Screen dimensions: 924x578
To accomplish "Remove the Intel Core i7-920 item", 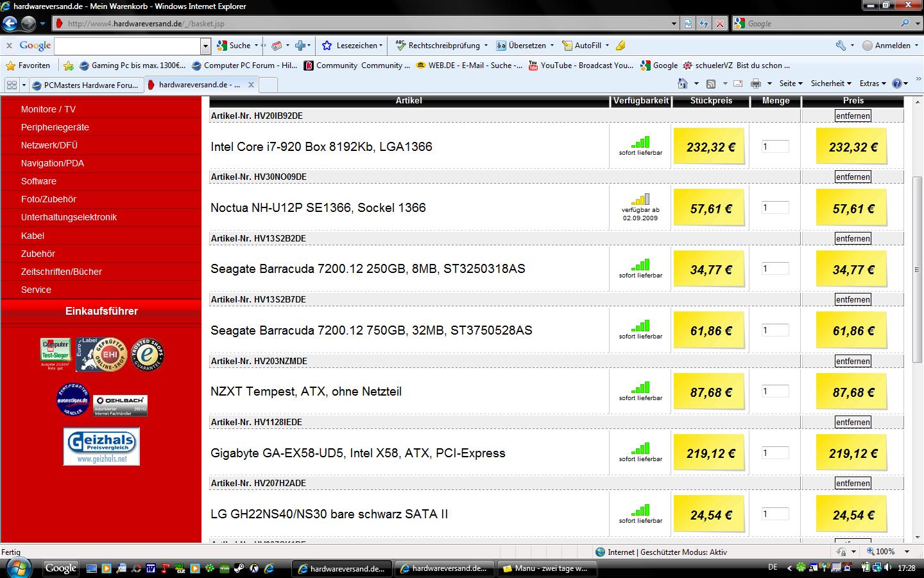I will [853, 116].
